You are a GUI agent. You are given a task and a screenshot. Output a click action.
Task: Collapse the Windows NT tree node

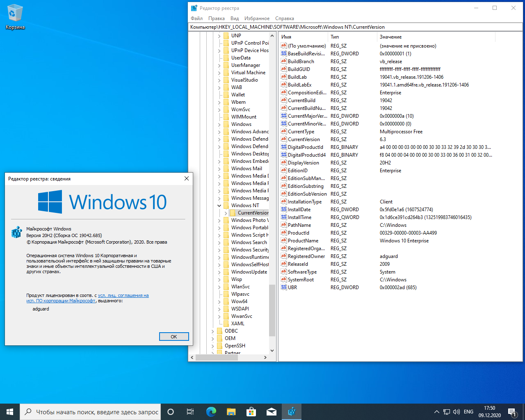(219, 205)
